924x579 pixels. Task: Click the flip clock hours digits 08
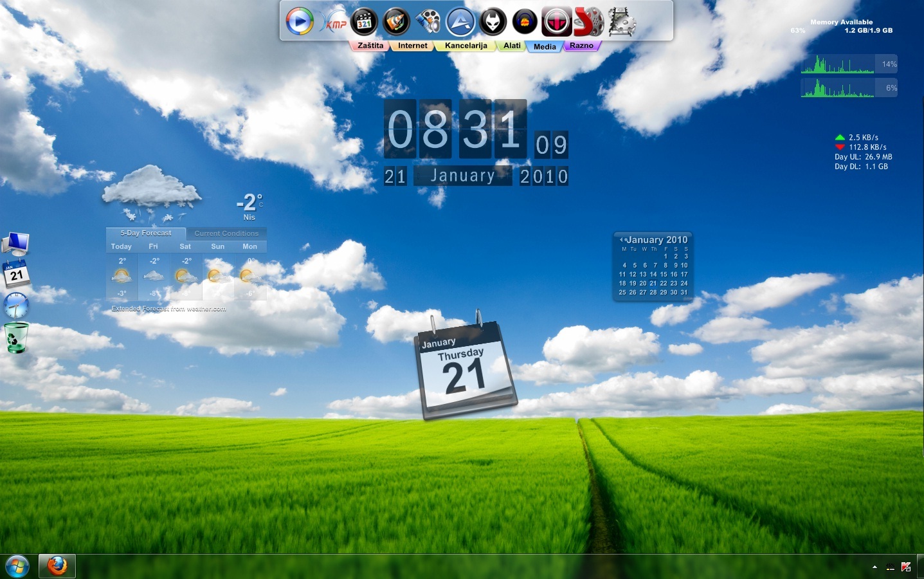tap(419, 129)
